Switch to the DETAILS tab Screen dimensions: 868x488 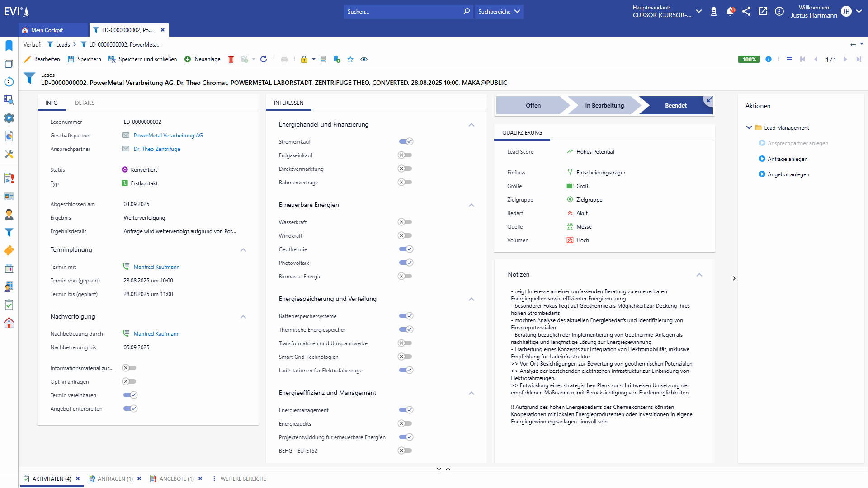[84, 103]
